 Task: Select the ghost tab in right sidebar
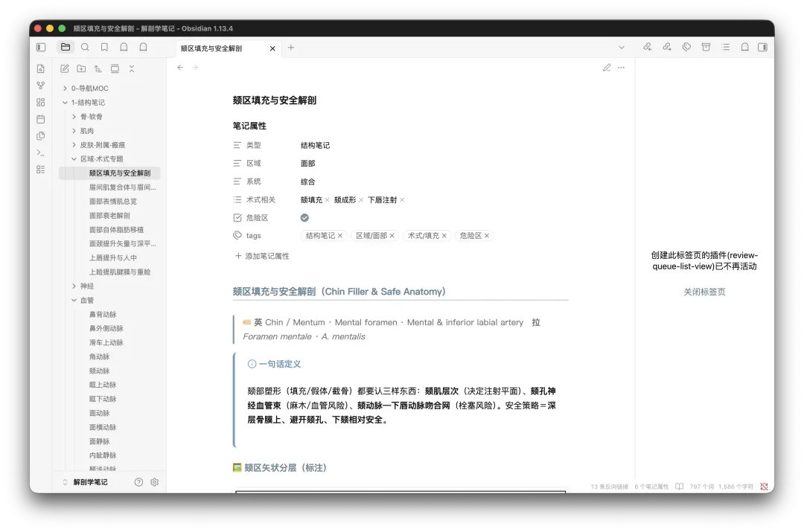(745, 47)
